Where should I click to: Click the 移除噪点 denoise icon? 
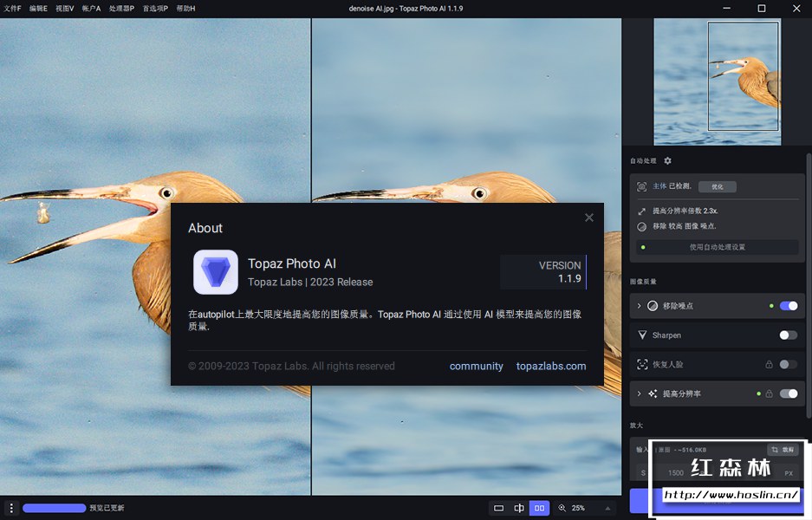point(653,306)
